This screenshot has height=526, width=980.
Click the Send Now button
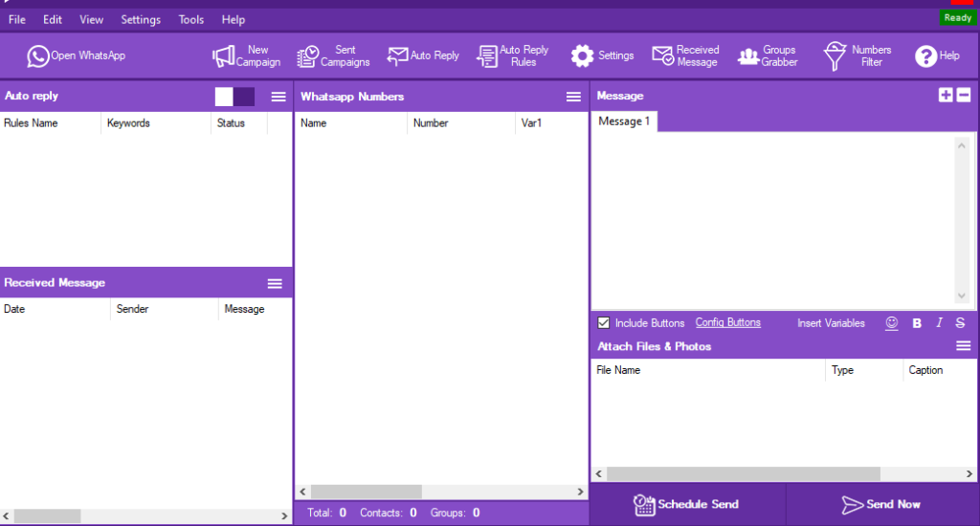(881, 504)
